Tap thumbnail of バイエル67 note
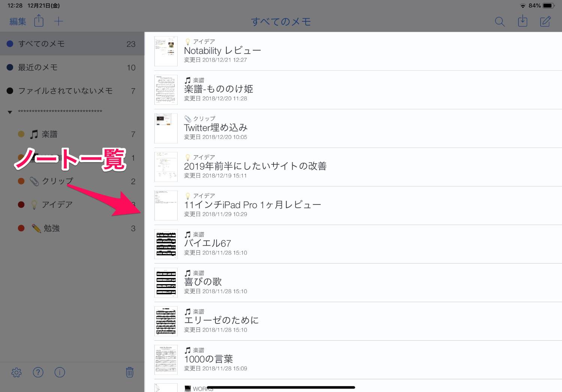Screen dimensions: 562x392 [166, 244]
